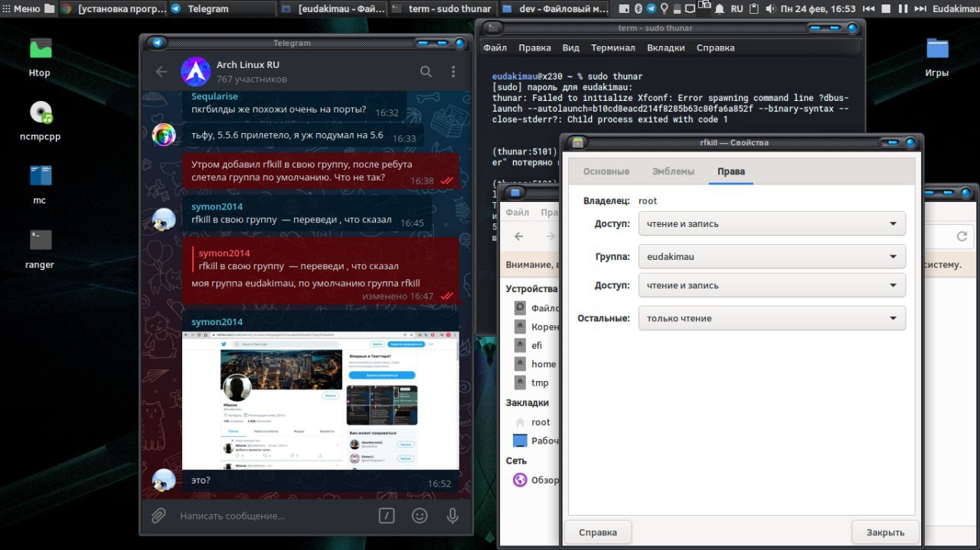Screen dimensions: 980x550
Task: Switch to the Эмблемы tab
Action: click(x=673, y=171)
